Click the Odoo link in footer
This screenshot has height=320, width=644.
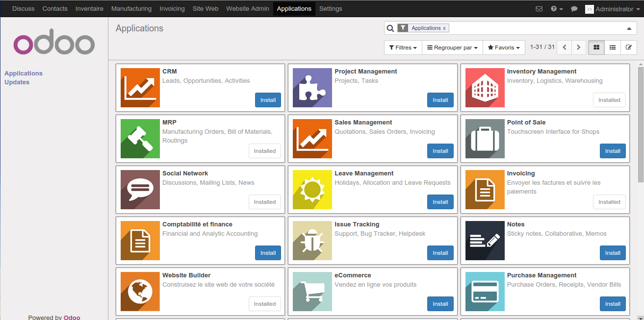[72, 317]
